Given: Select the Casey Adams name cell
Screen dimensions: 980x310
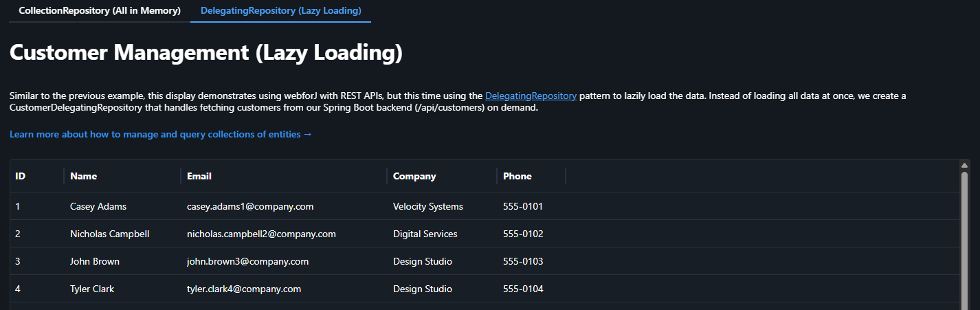Looking at the screenshot, I should [x=98, y=206].
